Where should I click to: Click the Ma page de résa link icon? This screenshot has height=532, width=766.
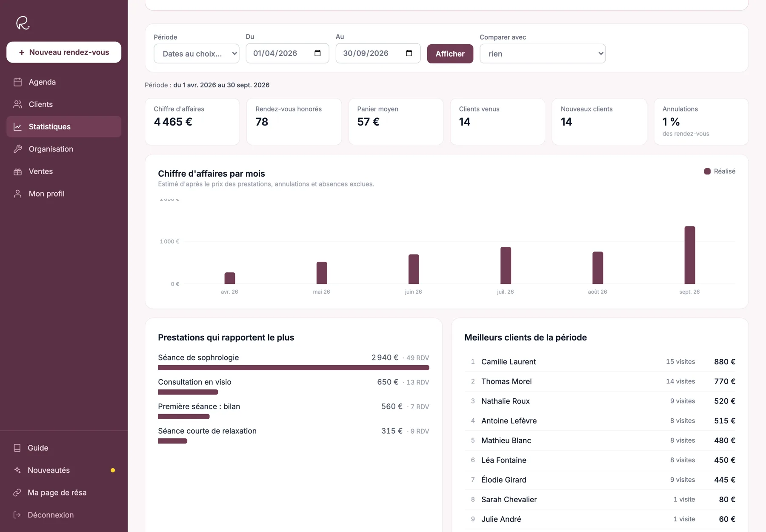click(17, 492)
